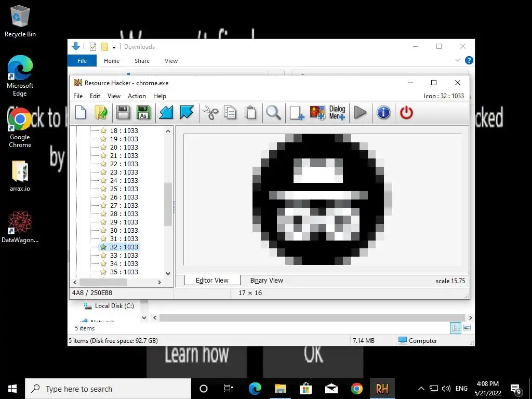Select tree item 18 : 1033
This screenshot has width=532, height=399.
coord(124,130)
